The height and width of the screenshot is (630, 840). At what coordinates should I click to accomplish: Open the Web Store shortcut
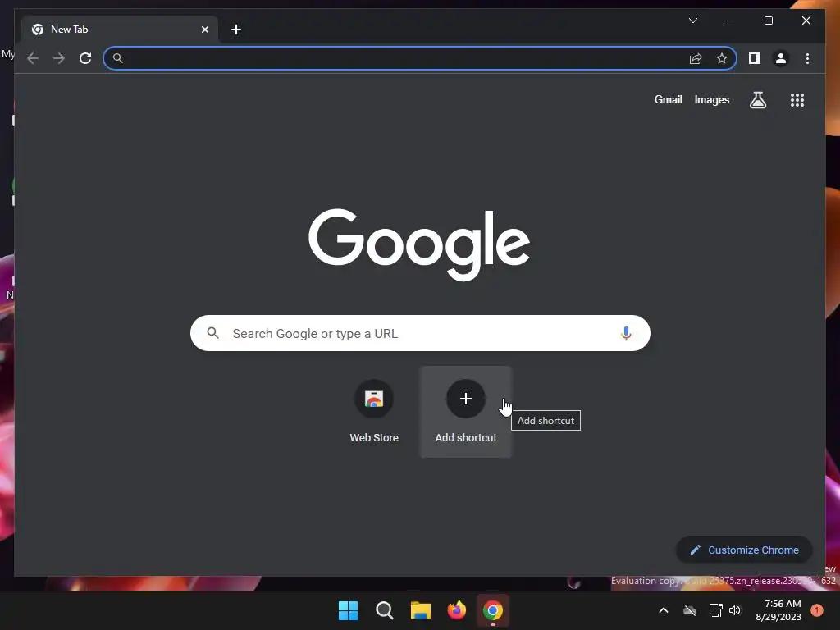tap(374, 412)
